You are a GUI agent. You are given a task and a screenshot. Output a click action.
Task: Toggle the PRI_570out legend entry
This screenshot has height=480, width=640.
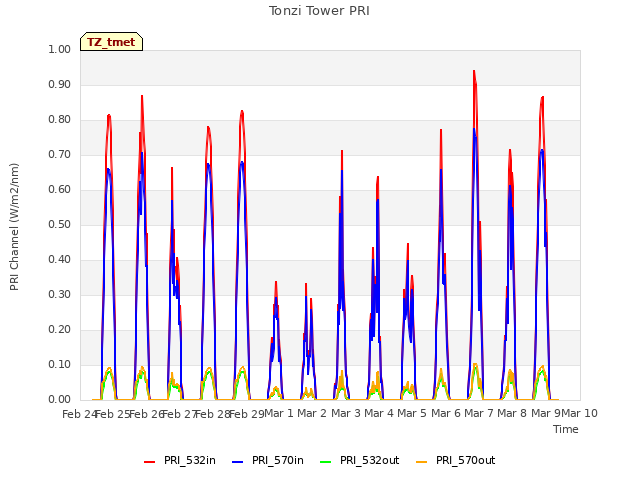[456, 460]
